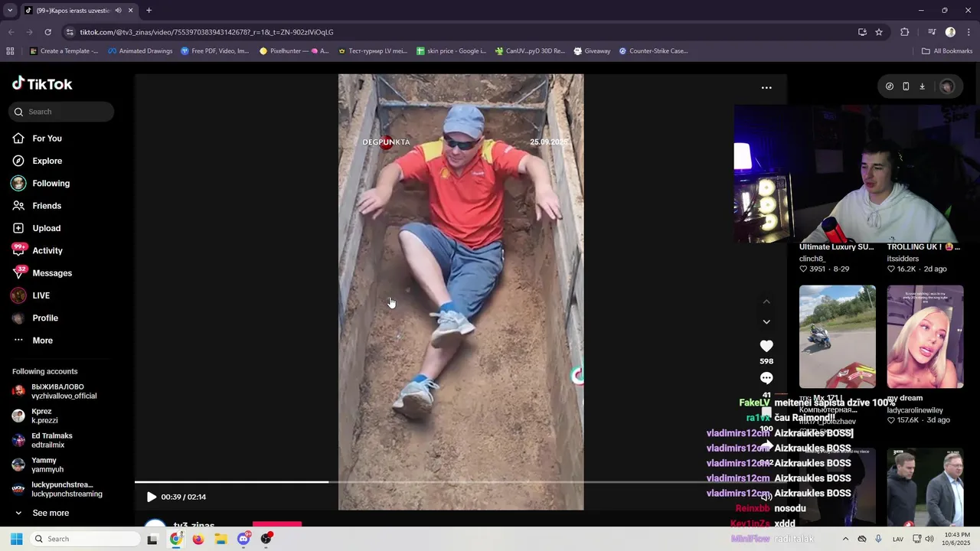Open Chrome three-dot menu
The height and width of the screenshot is (551, 980).
pyautogui.click(x=969, y=32)
